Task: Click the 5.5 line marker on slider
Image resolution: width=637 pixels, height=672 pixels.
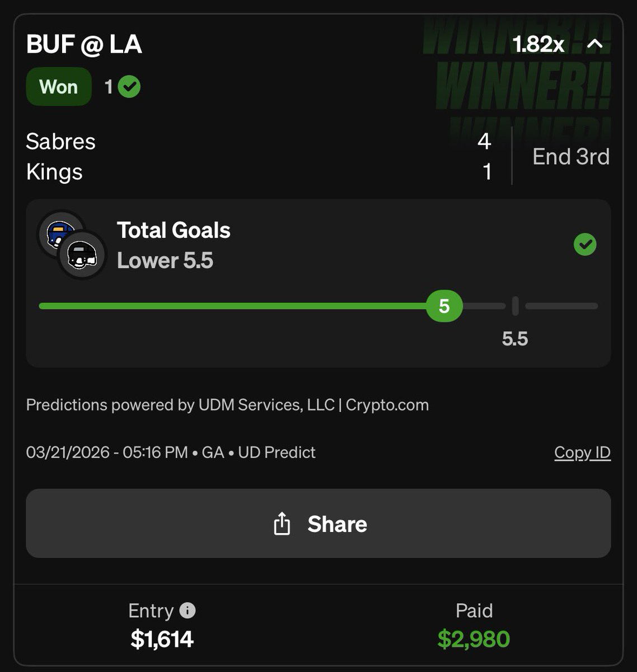Action: click(515, 306)
